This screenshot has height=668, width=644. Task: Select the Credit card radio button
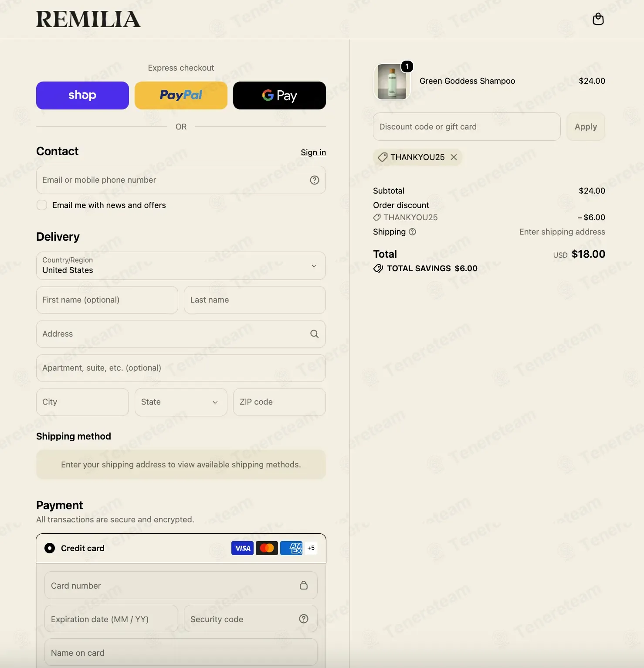point(50,548)
